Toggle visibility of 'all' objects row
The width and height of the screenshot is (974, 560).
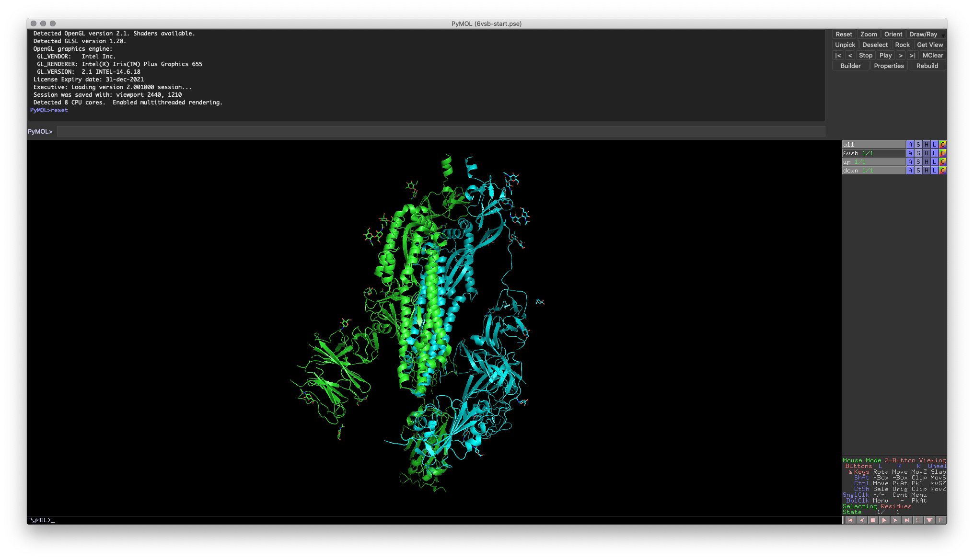coord(873,145)
